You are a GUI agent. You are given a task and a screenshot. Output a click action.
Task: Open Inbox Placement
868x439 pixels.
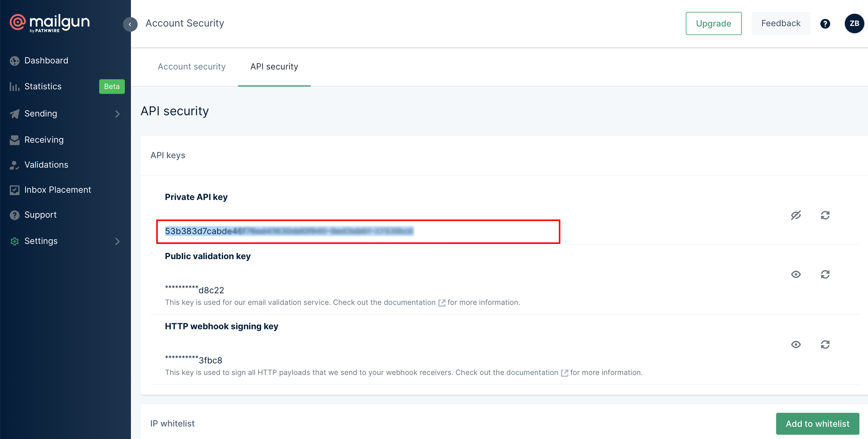[x=58, y=190]
